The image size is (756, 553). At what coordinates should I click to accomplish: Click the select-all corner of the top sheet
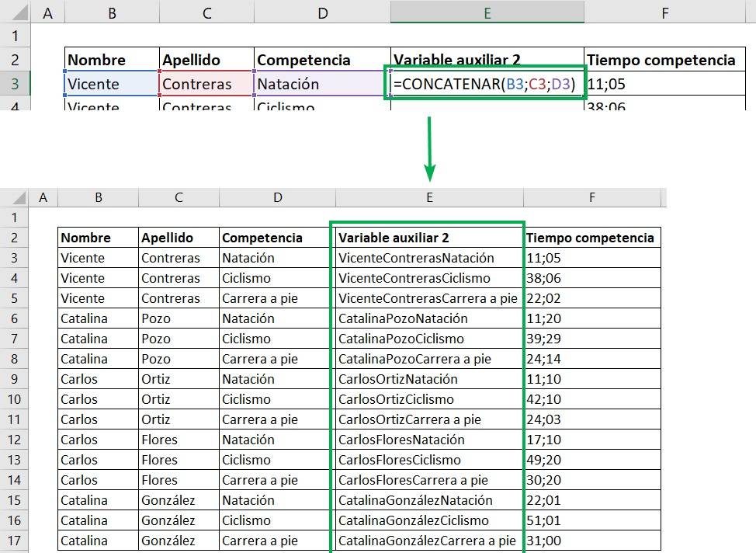coord(15,12)
